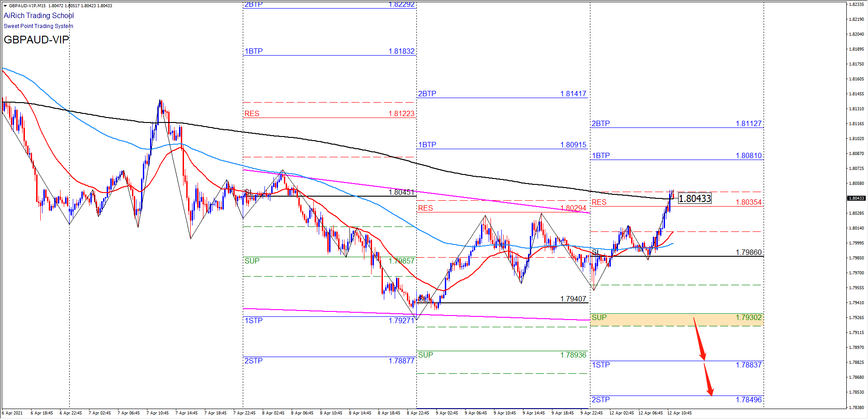Click the 1STP label at 1.78837

pyautogui.click(x=601, y=365)
